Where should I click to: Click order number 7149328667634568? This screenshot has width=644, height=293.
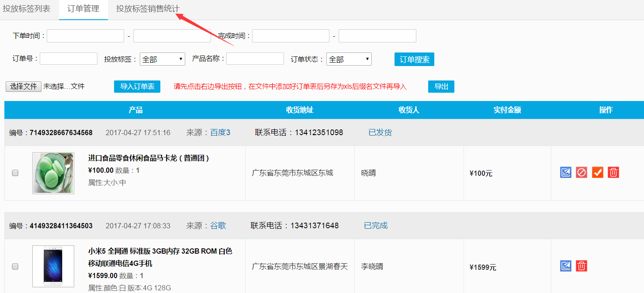point(61,133)
